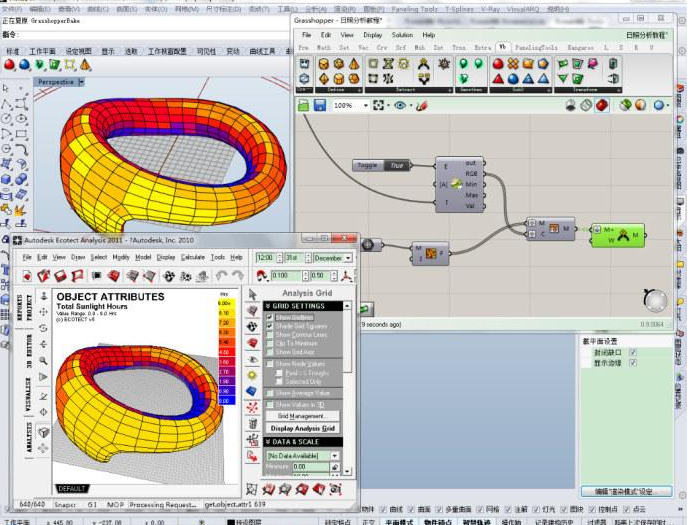Click the Undo arrow in Ecotect toolbar
The image size is (690, 525).
tap(221, 276)
